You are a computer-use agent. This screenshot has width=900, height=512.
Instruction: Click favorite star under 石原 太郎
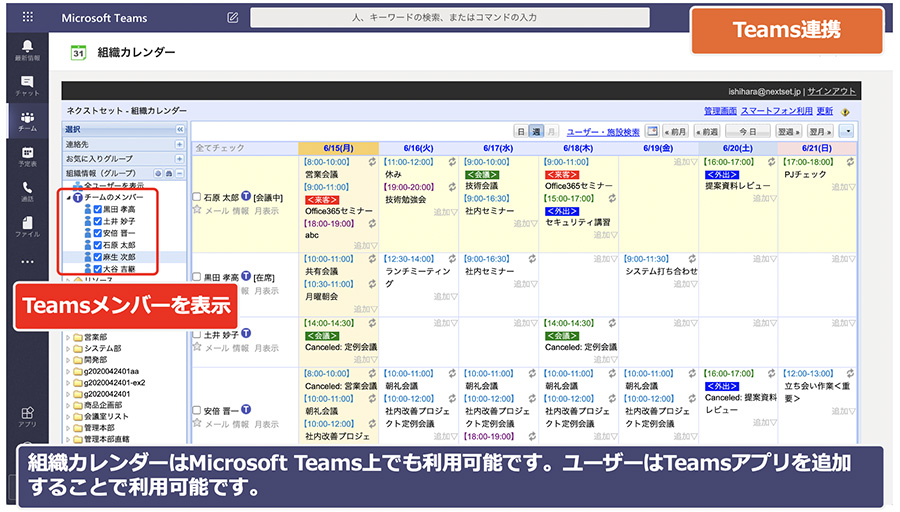tap(197, 210)
